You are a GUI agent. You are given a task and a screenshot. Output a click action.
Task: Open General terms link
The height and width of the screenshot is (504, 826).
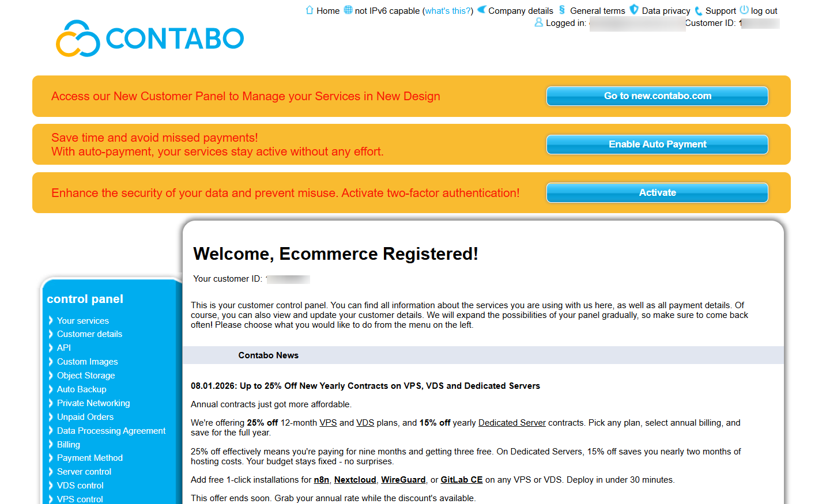[x=597, y=11]
